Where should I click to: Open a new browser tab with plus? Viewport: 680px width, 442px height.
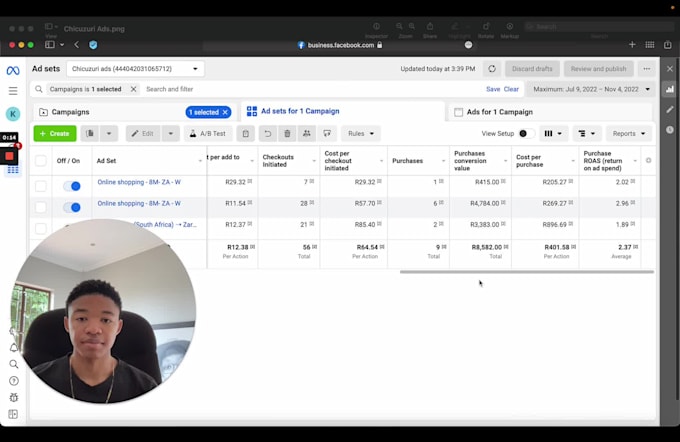pos(632,45)
